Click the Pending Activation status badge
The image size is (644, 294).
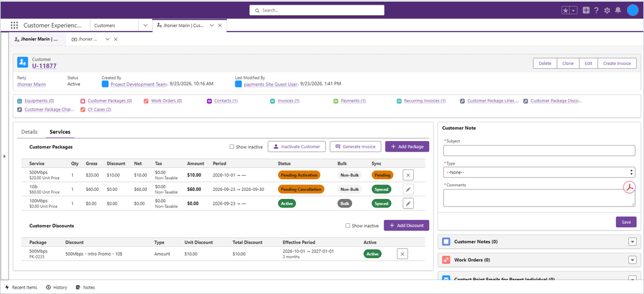pyautogui.click(x=298, y=175)
